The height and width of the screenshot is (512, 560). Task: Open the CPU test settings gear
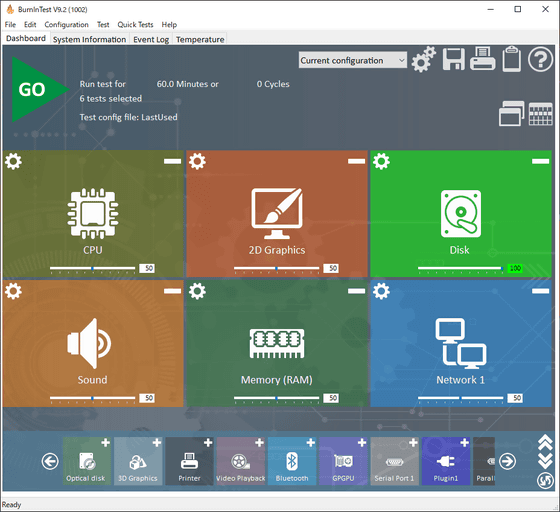point(14,161)
